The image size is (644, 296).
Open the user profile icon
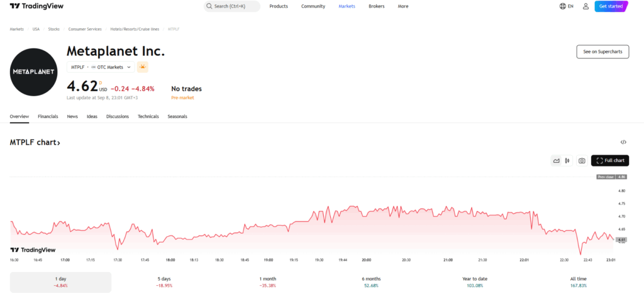(586, 6)
